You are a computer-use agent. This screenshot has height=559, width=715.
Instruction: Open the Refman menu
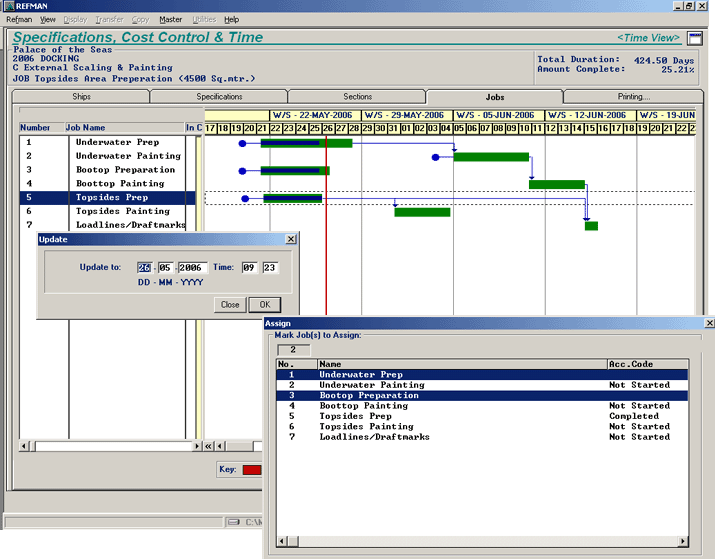coord(19,19)
